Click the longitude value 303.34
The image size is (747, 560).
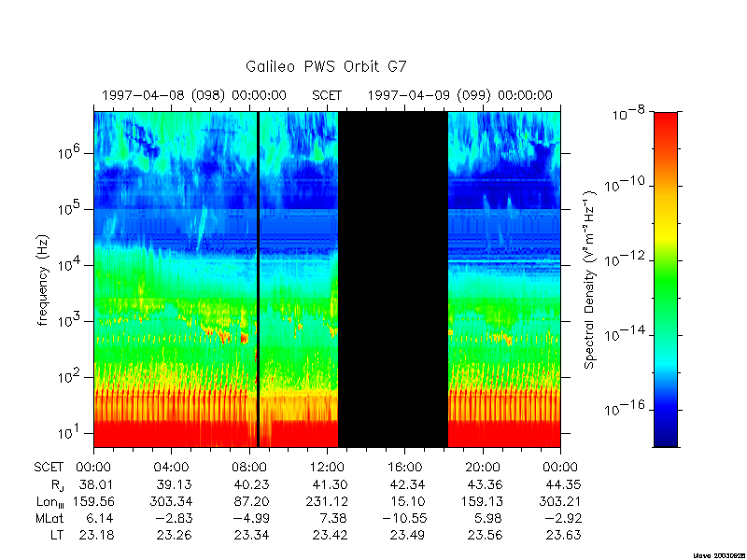(x=171, y=501)
